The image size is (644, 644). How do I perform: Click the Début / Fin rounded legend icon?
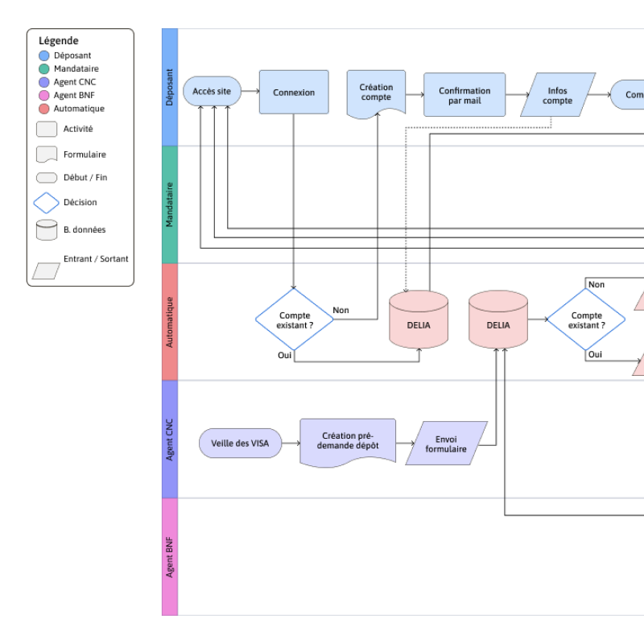click(x=47, y=178)
